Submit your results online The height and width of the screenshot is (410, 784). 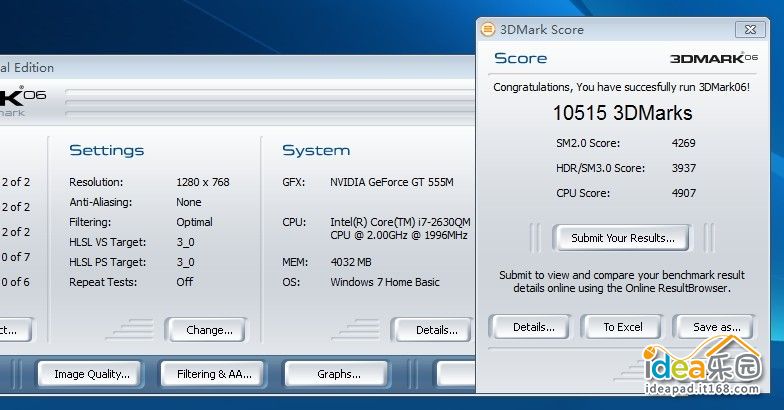622,238
